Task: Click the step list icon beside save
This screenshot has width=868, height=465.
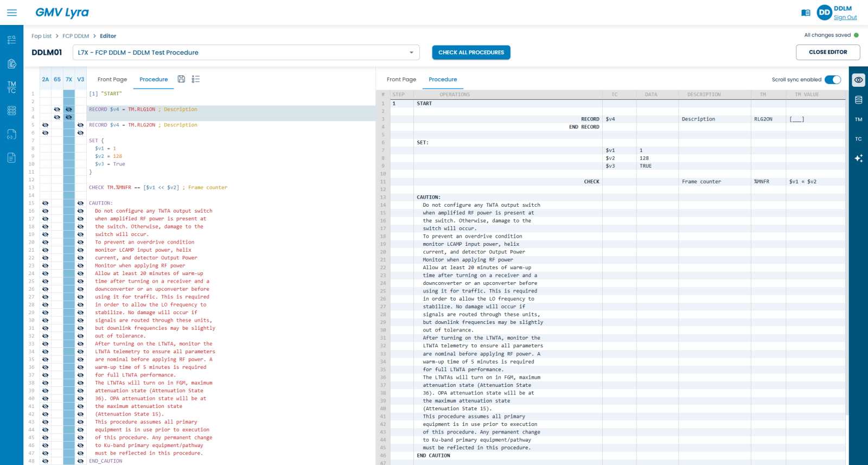Action: [x=196, y=79]
